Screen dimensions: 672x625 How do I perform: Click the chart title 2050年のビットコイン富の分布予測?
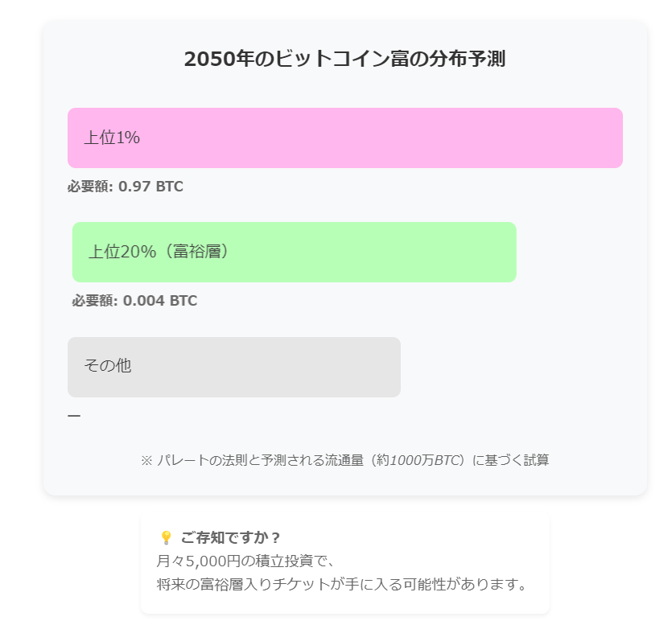(x=344, y=59)
